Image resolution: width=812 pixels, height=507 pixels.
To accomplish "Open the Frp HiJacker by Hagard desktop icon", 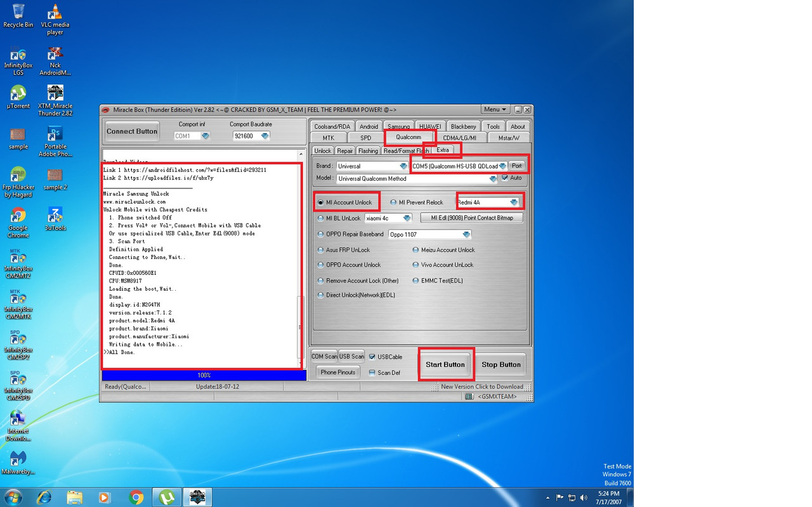I will pyautogui.click(x=18, y=182).
